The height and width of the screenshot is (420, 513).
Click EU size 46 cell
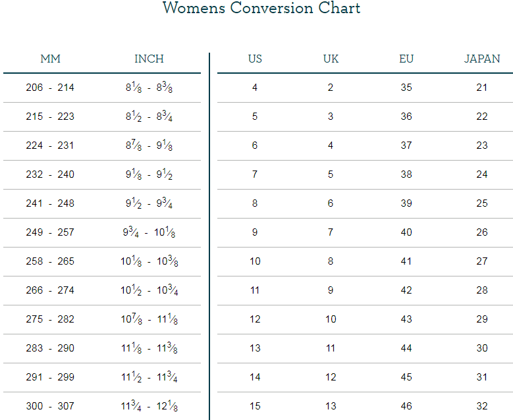coord(406,406)
